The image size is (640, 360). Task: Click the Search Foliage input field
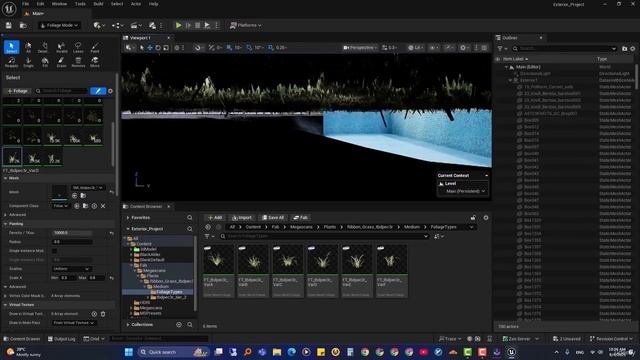pyautogui.click(x=61, y=91)
